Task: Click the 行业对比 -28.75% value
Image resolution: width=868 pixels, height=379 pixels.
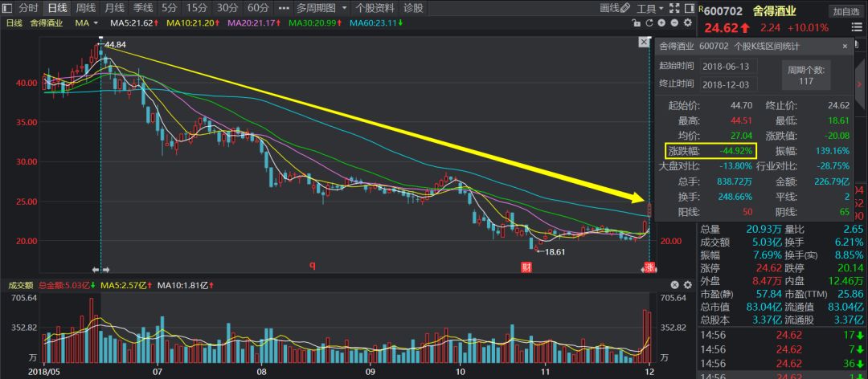Action: [x=833, y=165]
